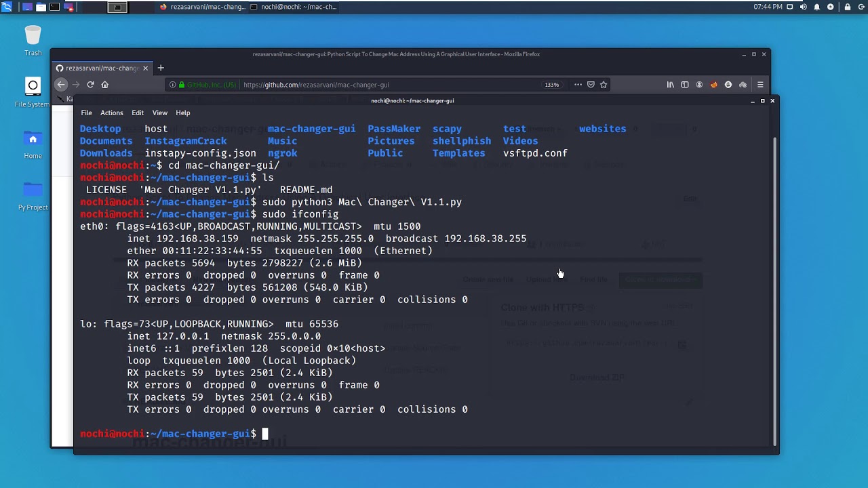Switch to Firefox rezasarvani taskbar window

[201, 7]
